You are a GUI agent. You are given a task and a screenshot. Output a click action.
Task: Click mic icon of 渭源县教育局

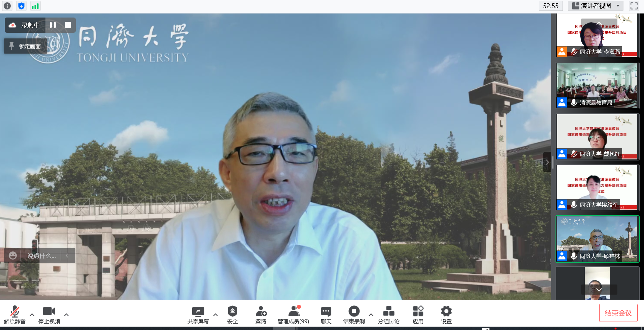tap(574, 102)
